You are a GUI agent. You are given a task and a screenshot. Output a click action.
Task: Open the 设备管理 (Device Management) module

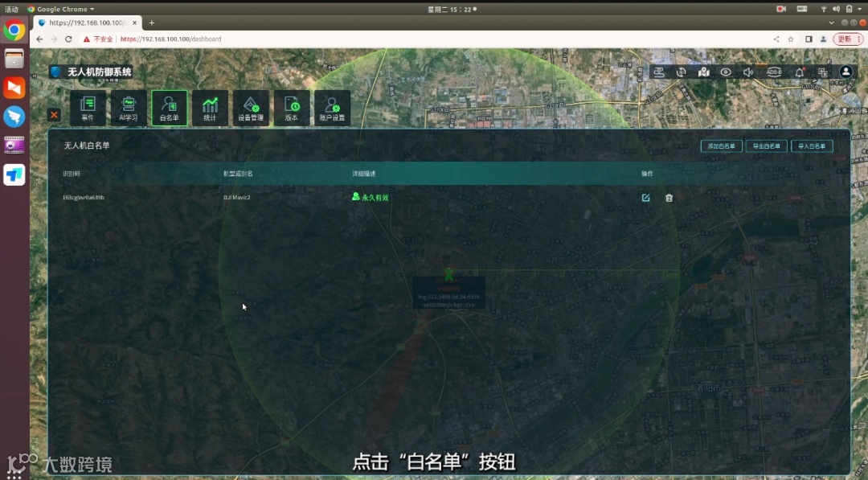[251, 108]
